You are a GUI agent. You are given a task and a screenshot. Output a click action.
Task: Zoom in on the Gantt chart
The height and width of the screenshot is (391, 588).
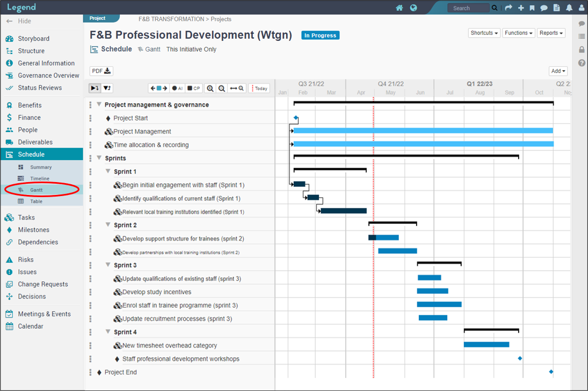(x=210, y=88)
